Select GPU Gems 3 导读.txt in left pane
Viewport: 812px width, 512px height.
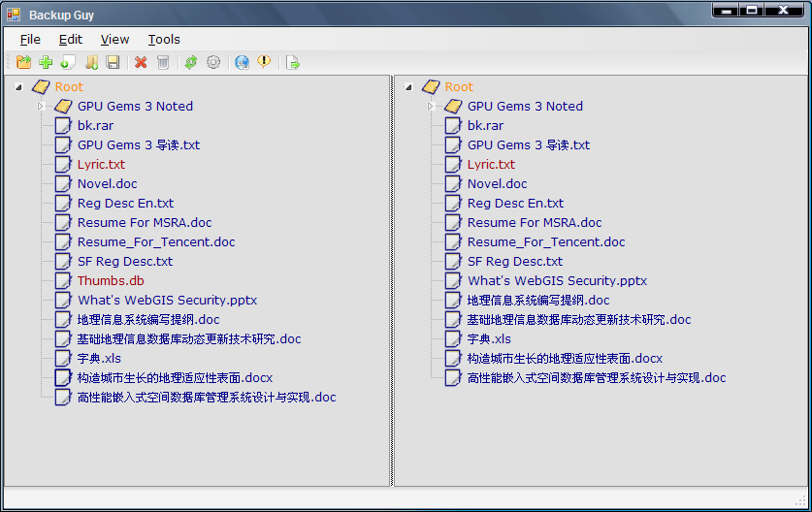point(139,144)
